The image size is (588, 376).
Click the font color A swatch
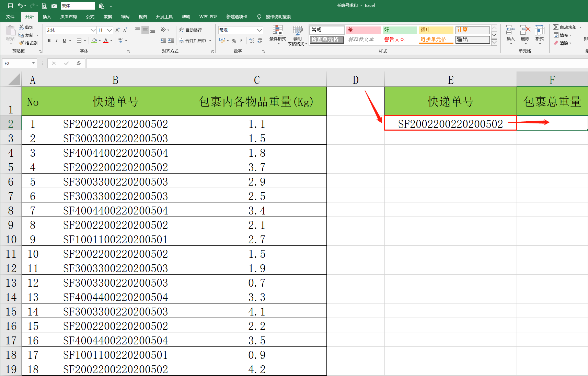[106, 41]
